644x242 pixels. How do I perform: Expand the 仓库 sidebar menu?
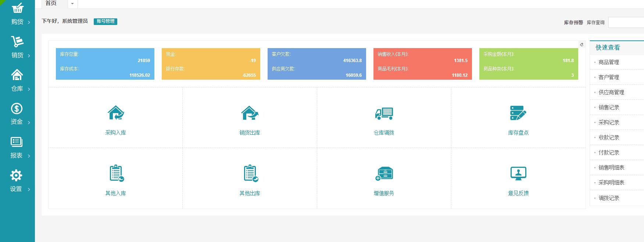point(17,81)
